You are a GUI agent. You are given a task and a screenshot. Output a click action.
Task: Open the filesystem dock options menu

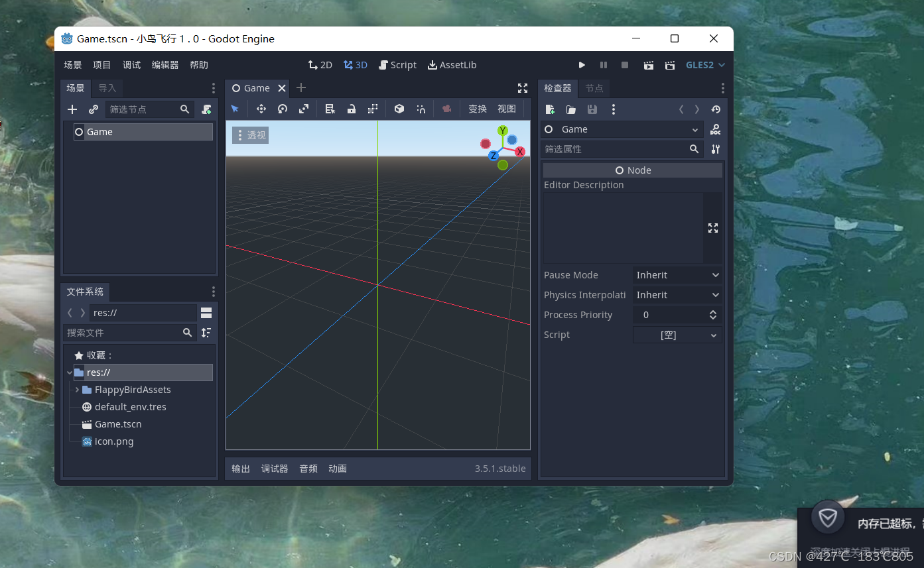(x=213, y=292)
